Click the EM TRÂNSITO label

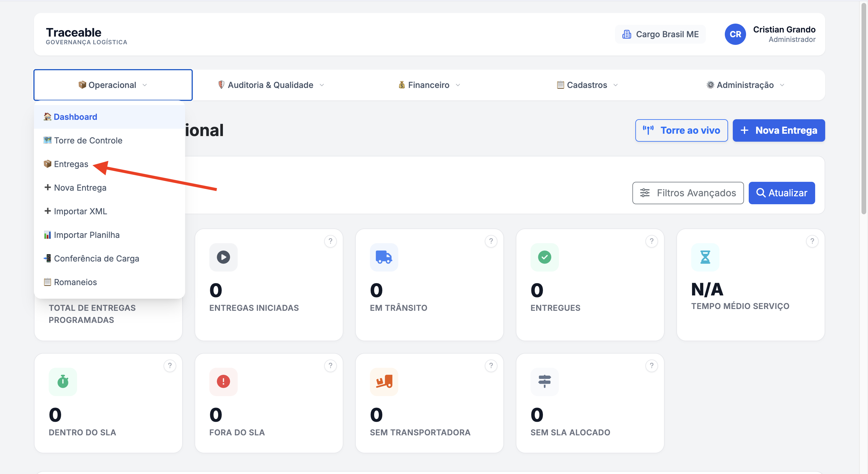point(399,308)
